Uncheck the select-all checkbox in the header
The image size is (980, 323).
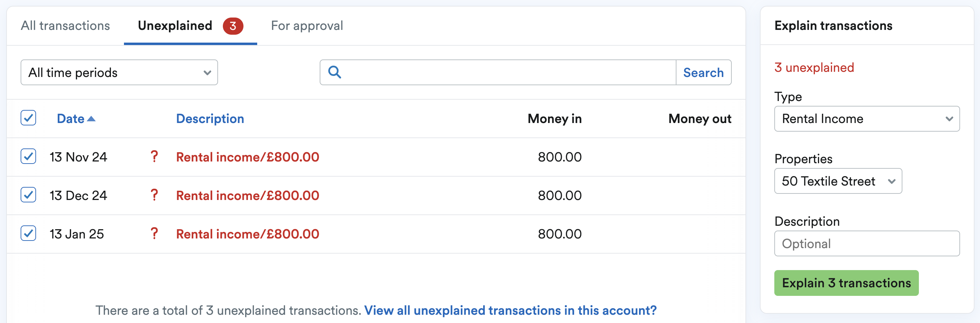pyautogui.click(x=28, y=118)
